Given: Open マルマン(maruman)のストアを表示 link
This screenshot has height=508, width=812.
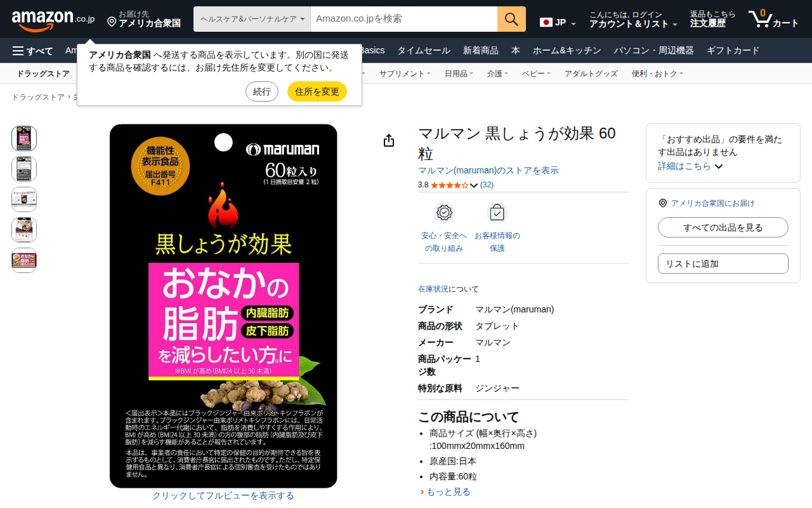Looking at the screenshot, I should coord(488,170).
